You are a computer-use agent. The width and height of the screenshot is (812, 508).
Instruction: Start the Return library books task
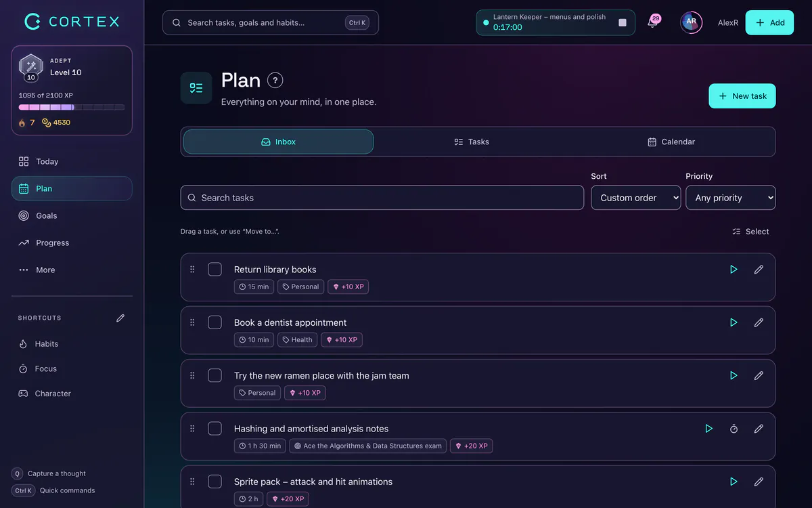[734, 270]
